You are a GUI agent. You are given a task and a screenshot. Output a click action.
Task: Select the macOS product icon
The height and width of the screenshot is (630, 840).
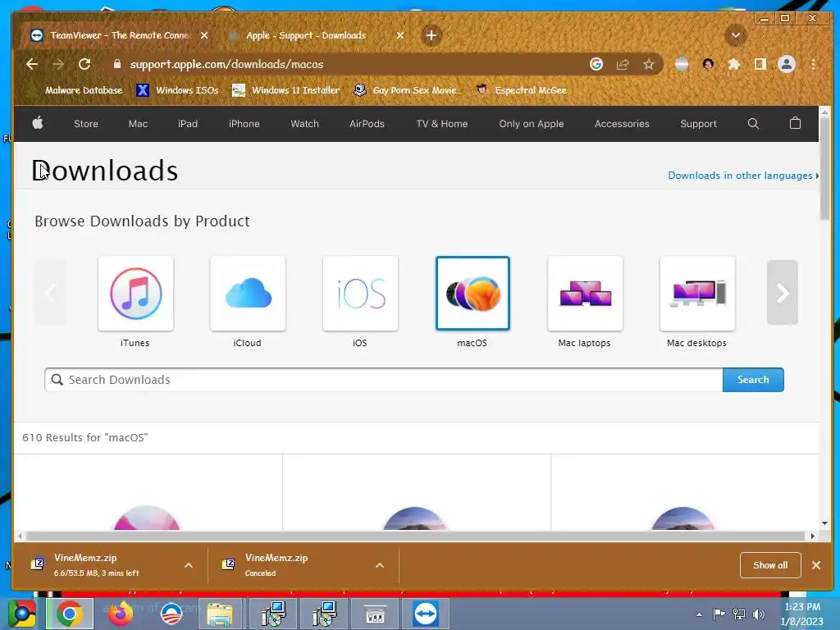(x=472, y=294)
